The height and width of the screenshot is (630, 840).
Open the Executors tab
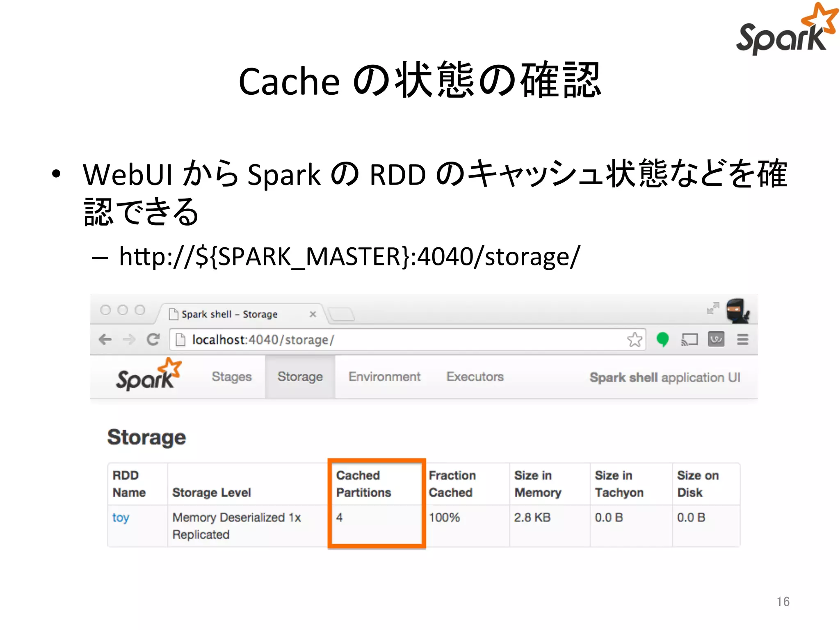point(475,377)
